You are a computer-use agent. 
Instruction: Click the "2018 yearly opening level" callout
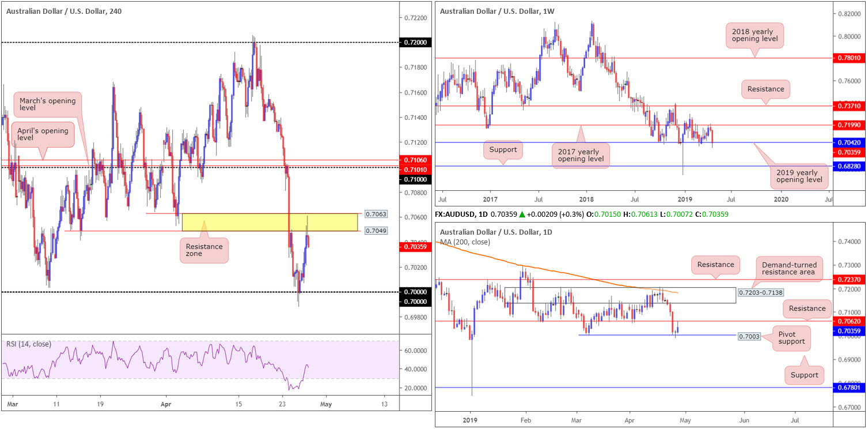tap(754, 35)
